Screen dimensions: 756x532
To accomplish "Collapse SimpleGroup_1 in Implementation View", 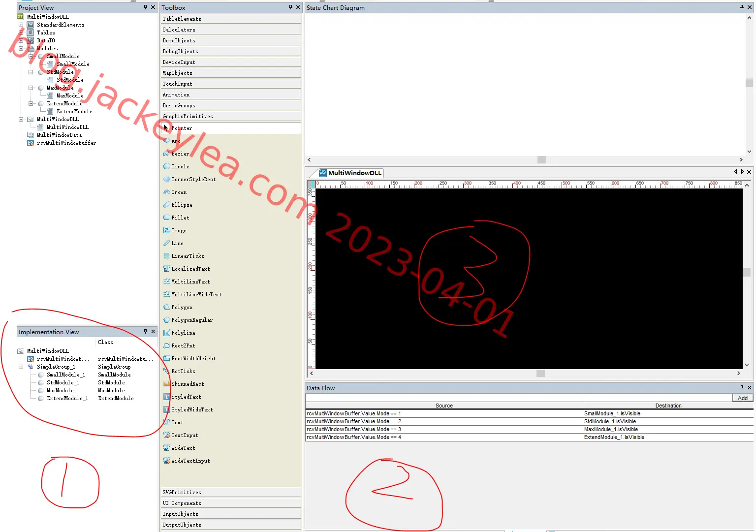I will point(21,367).
